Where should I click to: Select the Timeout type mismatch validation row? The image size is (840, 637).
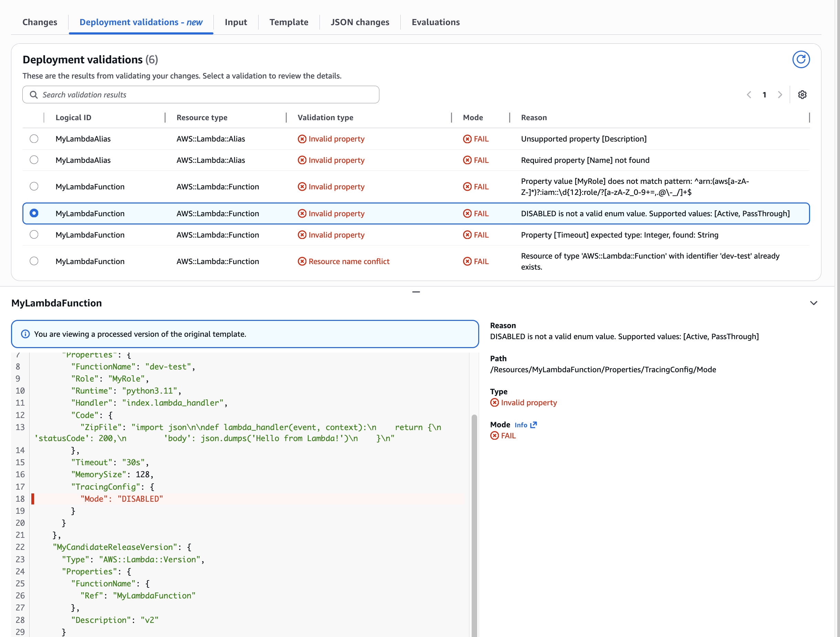(x=34, y=235)
